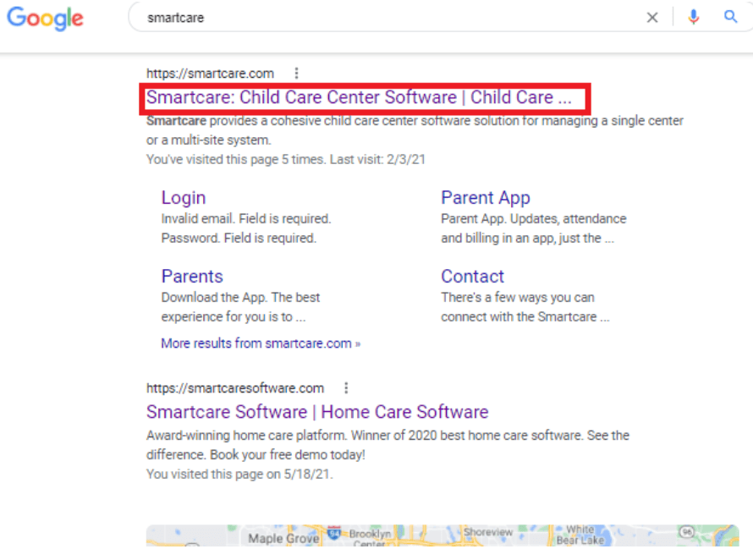Click Maple Grove on the map preview

[x=282, y=536]
